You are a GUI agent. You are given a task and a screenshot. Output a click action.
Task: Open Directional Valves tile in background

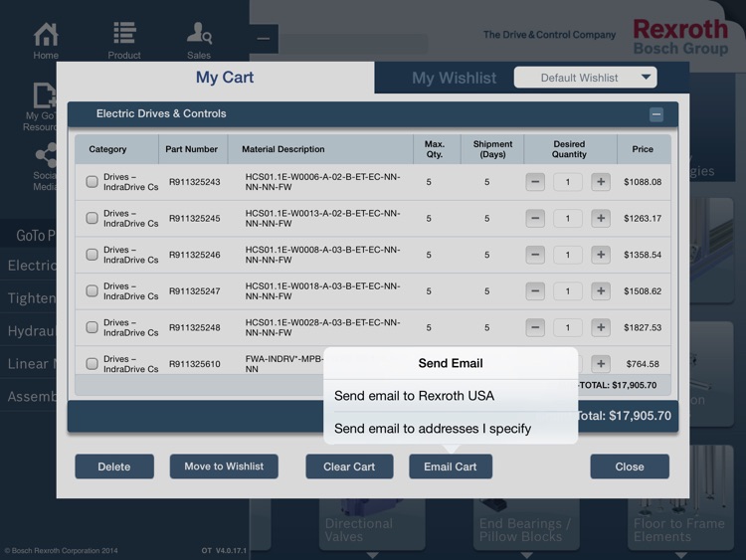[372, 524]
